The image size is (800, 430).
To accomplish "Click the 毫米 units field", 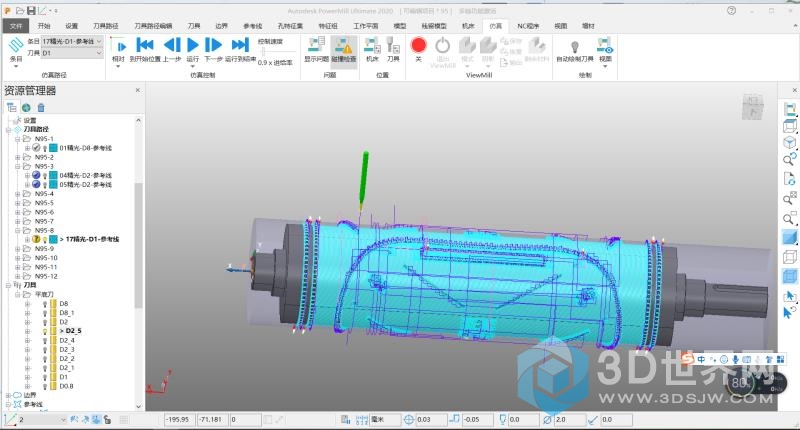I will pyautogui.click(x=385, y=419).
